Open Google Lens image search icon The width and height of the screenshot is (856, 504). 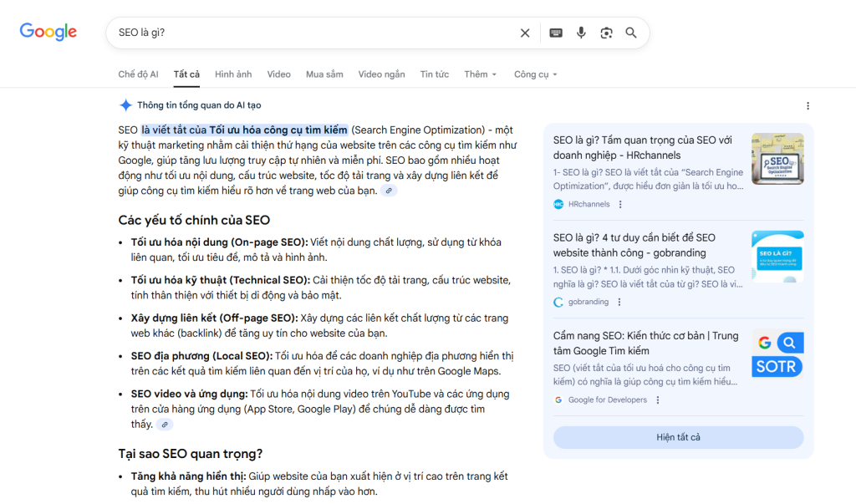click(x=606, y=33)
